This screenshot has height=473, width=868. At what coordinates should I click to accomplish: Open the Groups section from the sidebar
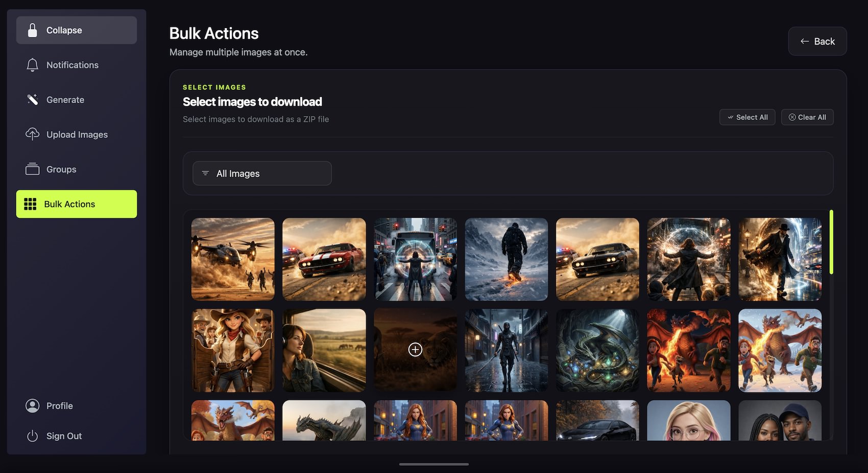[x=61, y=169]
